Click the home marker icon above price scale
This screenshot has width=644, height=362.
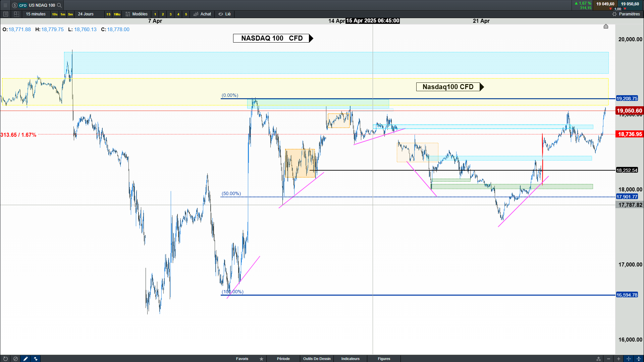606,26
